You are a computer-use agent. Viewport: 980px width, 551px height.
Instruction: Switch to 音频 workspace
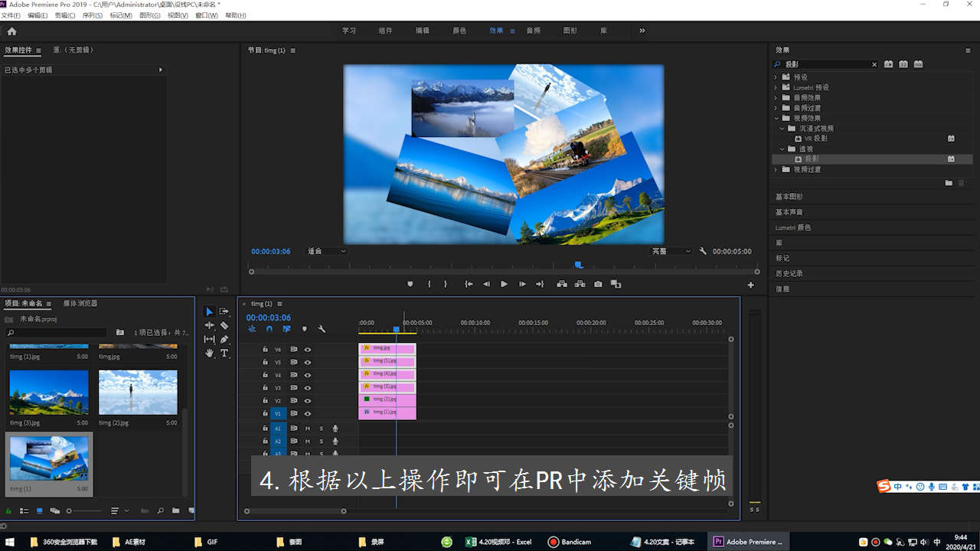click(534, 31)
